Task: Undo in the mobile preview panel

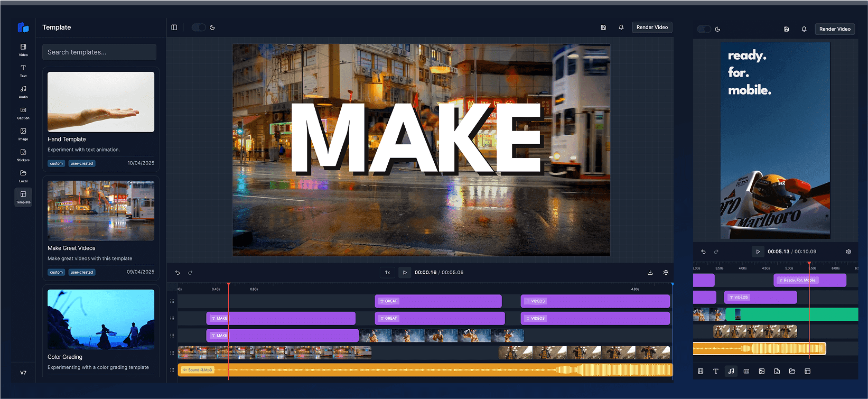Action: click(x=703, y=252)
